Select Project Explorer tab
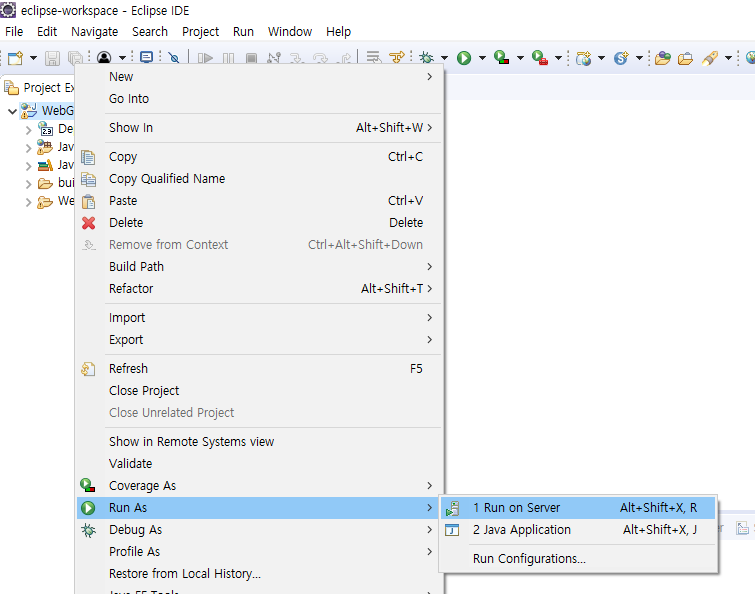 click(x=39, y=88)
